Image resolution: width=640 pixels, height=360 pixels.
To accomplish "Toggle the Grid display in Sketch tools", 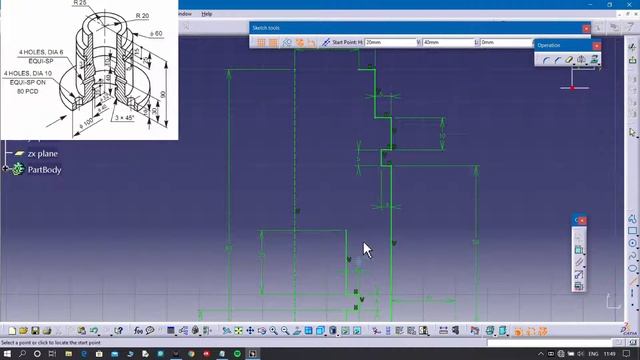I will click(261, 42).
